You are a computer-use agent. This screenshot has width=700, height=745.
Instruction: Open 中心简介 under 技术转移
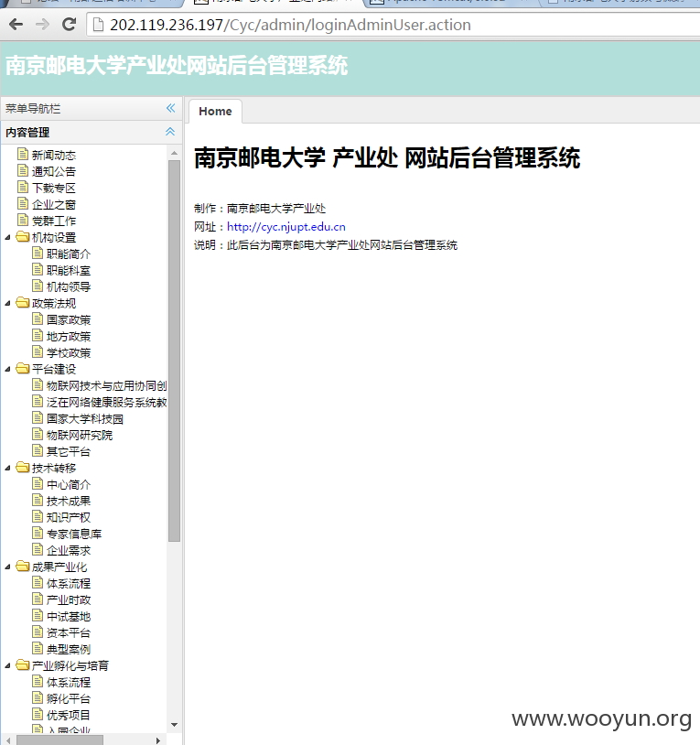pos(69,485)
